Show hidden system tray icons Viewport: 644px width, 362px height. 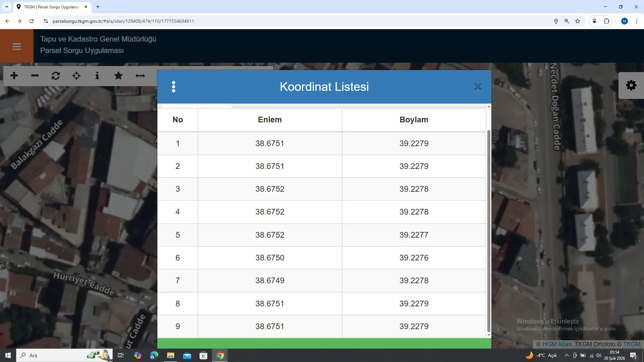567,355
